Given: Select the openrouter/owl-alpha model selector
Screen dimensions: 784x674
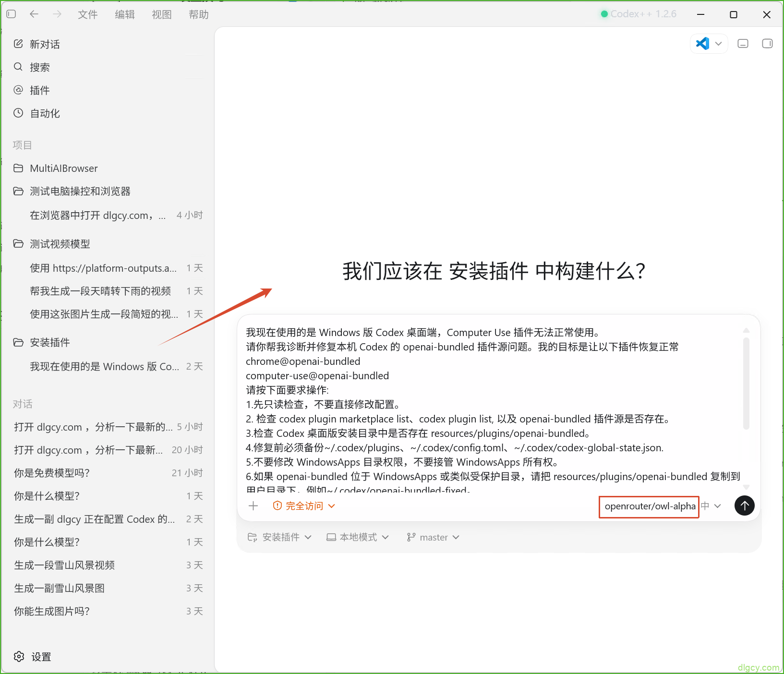Looking at the screenshot, I should tap(650, 506).
